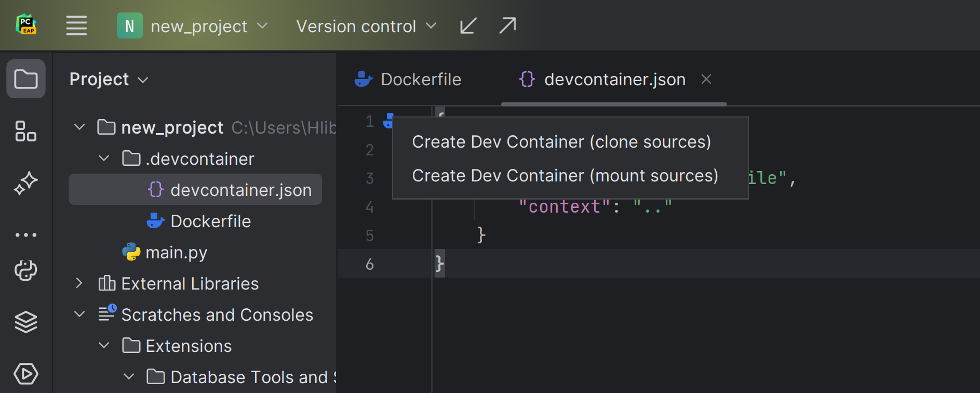Viewport: 980px width, 393px height.
Task: Collapse Scratches and Consoles node
Action: point(79,314)
